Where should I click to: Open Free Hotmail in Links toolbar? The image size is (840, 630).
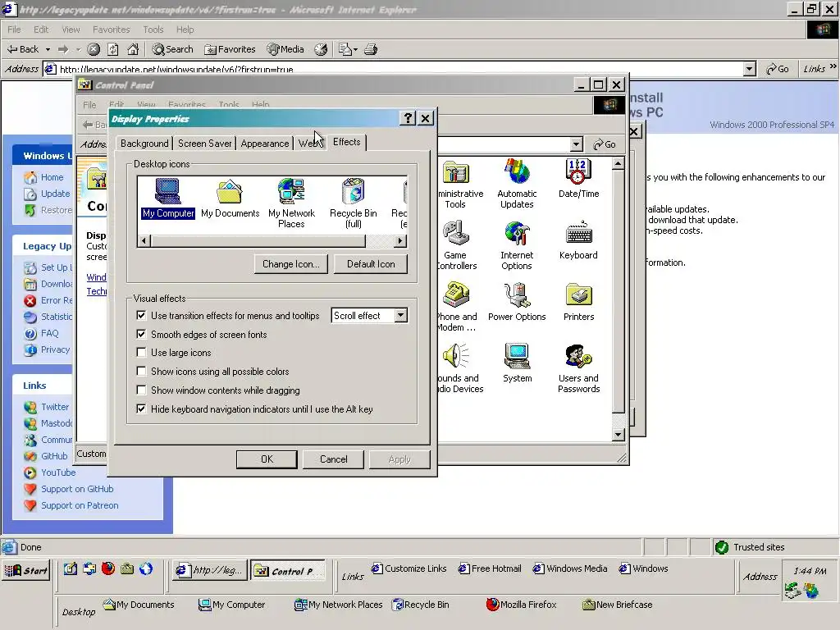click(489, 568)
